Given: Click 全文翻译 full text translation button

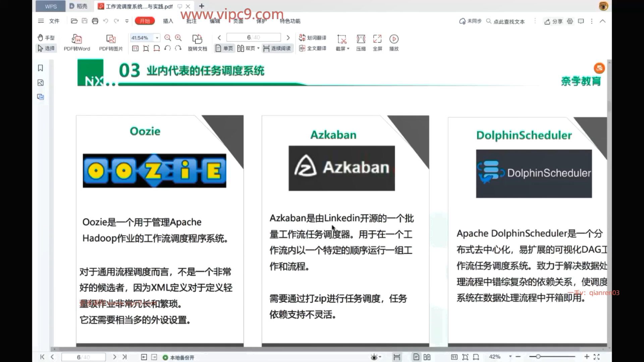Looking at the screenshot, I should 313,49.
